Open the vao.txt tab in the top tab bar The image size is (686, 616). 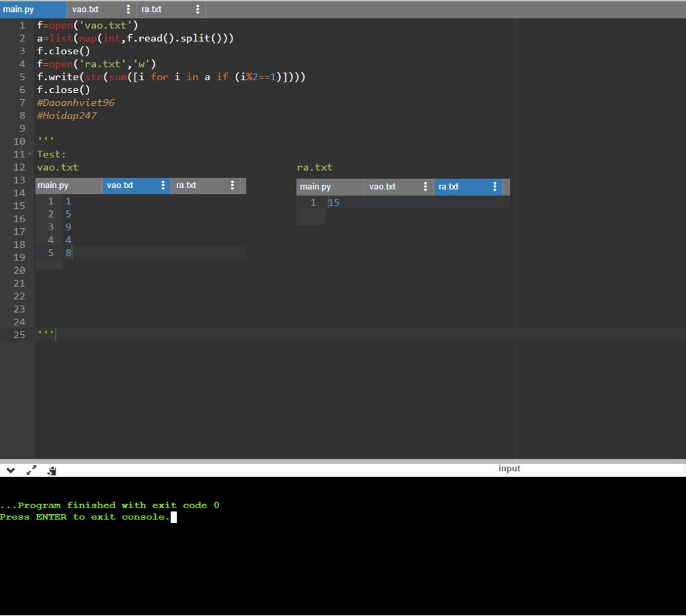coord(85,9)
